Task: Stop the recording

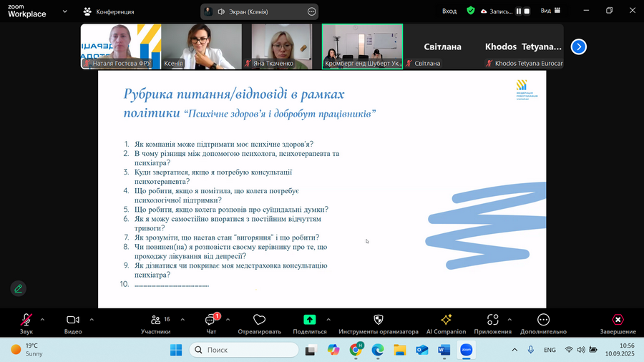Action: [527, 11]
